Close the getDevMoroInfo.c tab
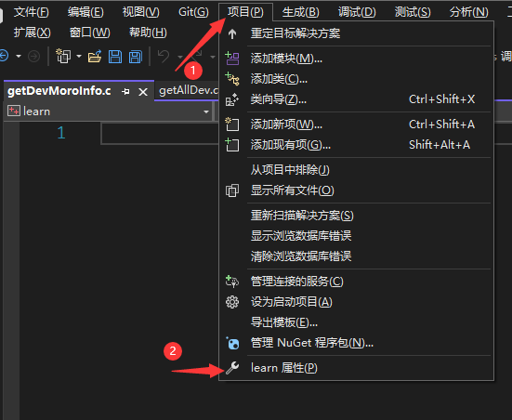Image resolution: width=512 pixels, height=420 pixels. pos(143,92)
